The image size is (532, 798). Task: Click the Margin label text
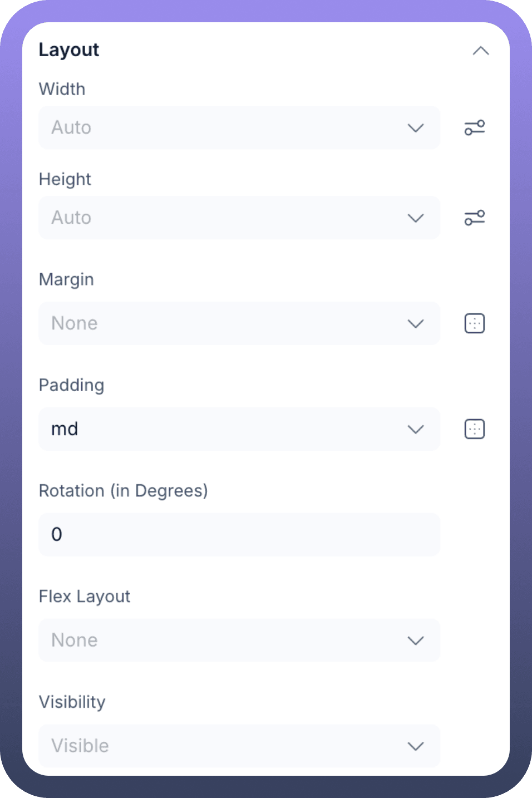coord(66,279)
